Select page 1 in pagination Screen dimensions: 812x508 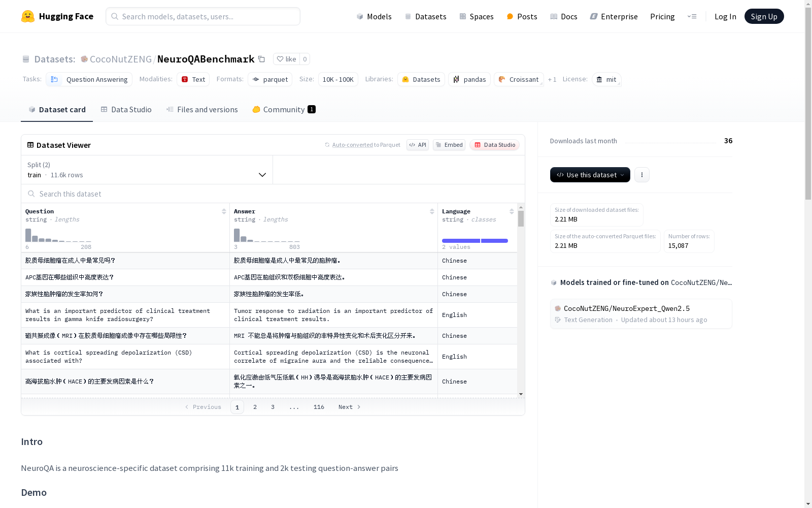[237, 407]
